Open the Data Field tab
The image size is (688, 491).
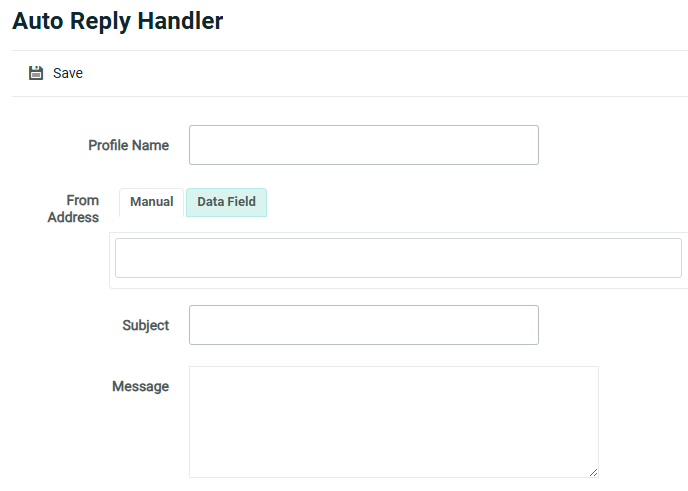[x=226, y=202]
